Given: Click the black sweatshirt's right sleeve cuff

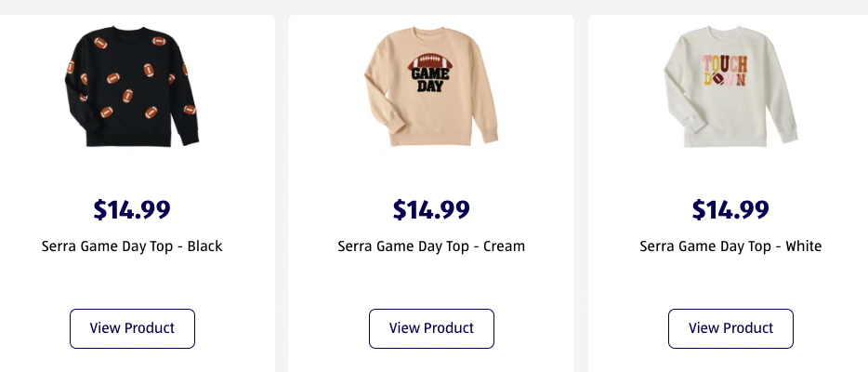Looking at the screenshot, I should tap(190, 139).
